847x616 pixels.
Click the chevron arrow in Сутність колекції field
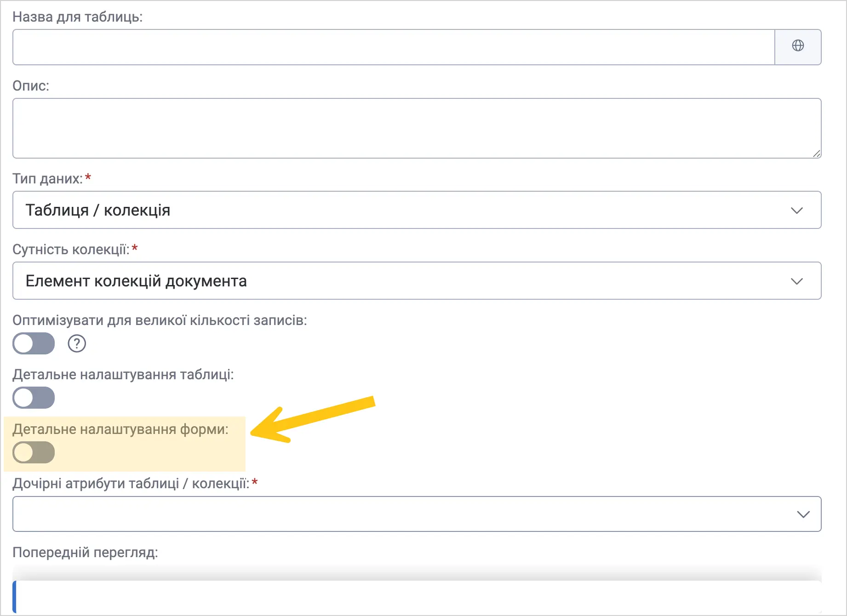(x=796, y=281)
